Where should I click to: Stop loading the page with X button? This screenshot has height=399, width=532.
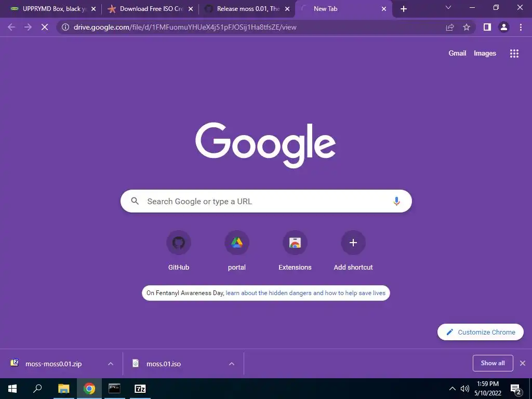[45, 27]
